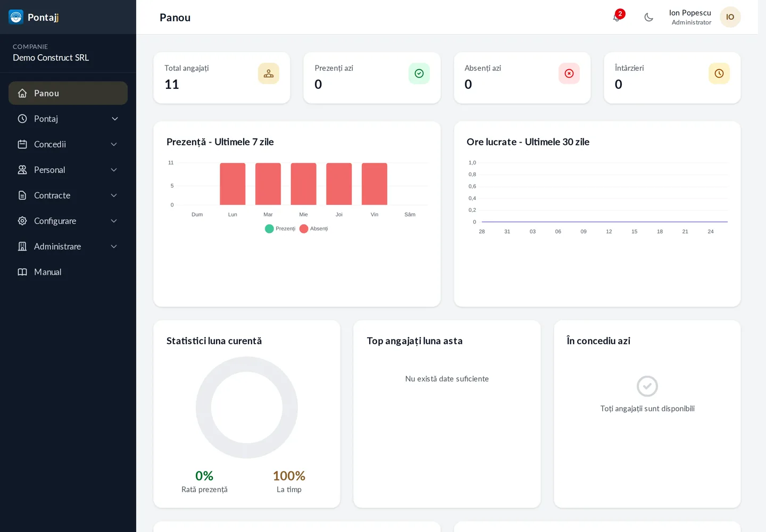Click the Joi bar in attendance chart
Viewport: 766px width, 532px height.
click(x=339, y=184)
